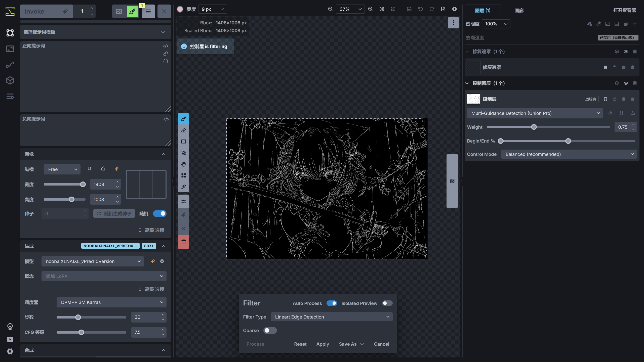Activate the Hand pan tool
Screen dimensions: 644x362
183,164
